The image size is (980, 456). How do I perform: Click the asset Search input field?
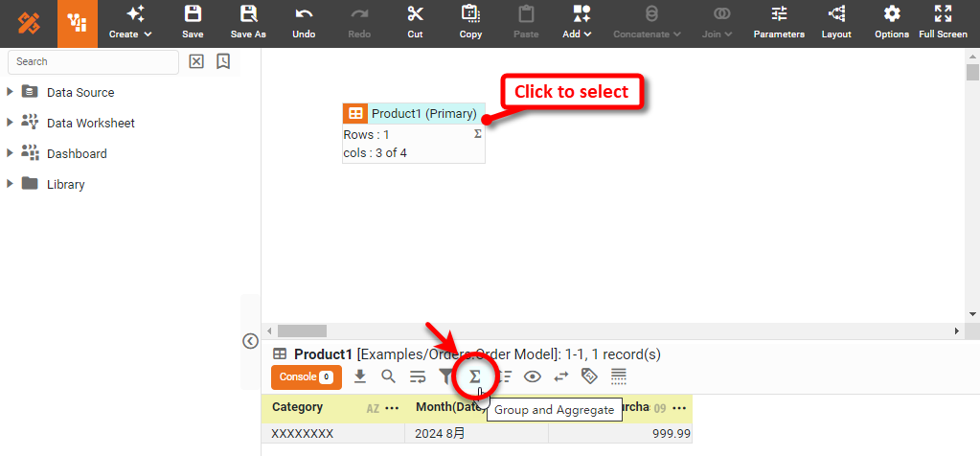point(93,61)
